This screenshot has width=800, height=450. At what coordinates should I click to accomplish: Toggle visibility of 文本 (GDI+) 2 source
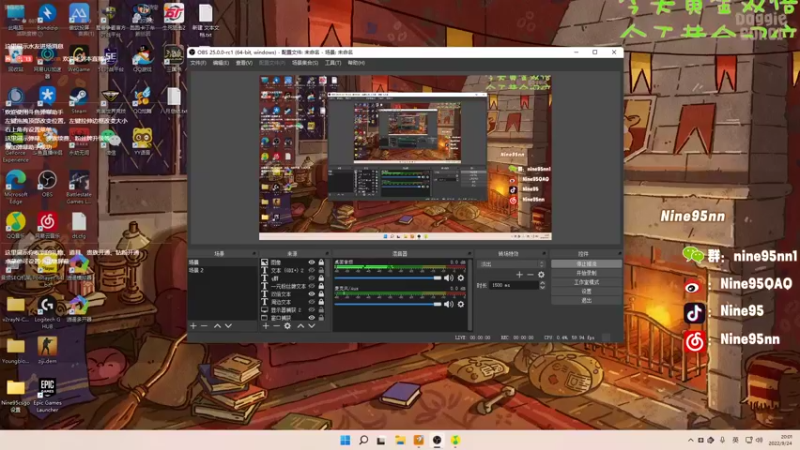coord(311,270)
